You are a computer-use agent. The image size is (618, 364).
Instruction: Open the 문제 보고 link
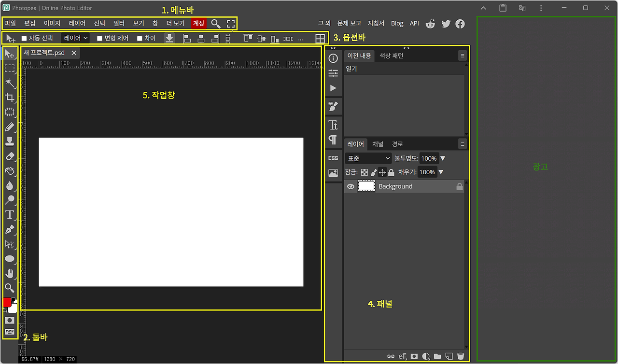point(349,23)
